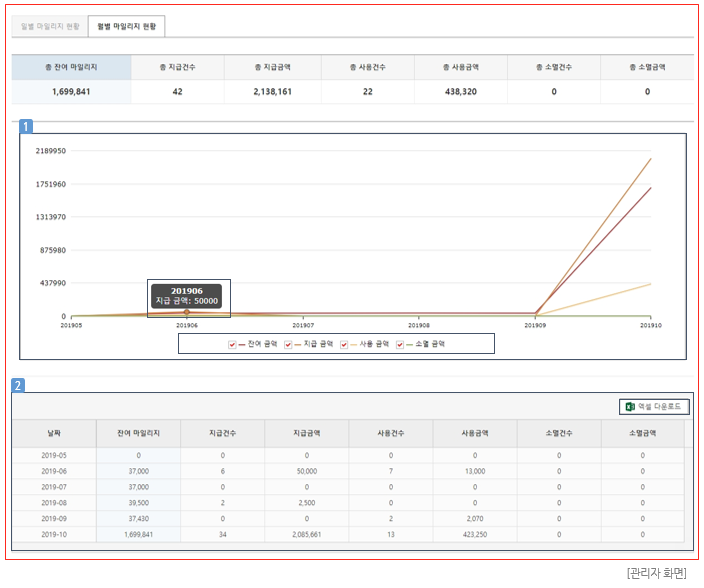Click the 2,138,161 total 지급금액 value
This screenshot has height=588, width=704.
pos(272,92)
